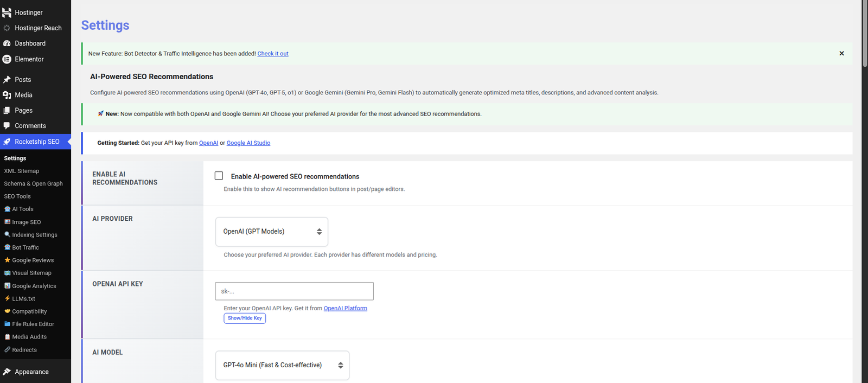Click the Rocketship SEO rocket icon
Image resolution: width=868 pixels, height=383 pixels.
[x=7, y=142]
